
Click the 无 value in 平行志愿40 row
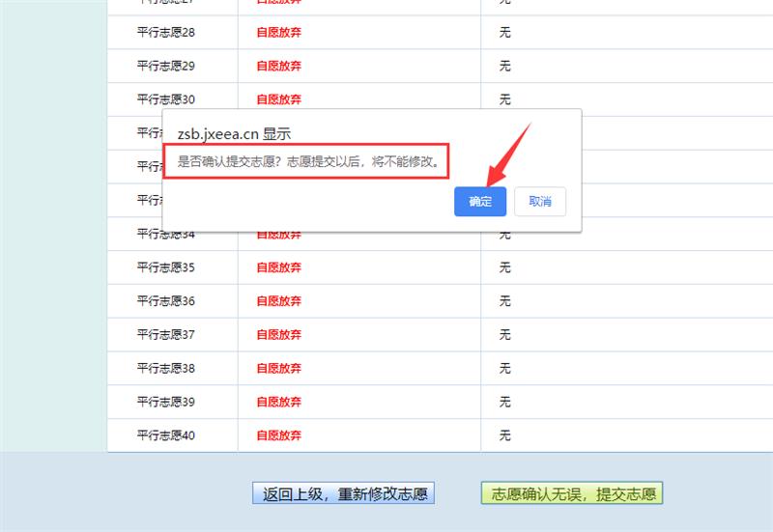(504, 435)
